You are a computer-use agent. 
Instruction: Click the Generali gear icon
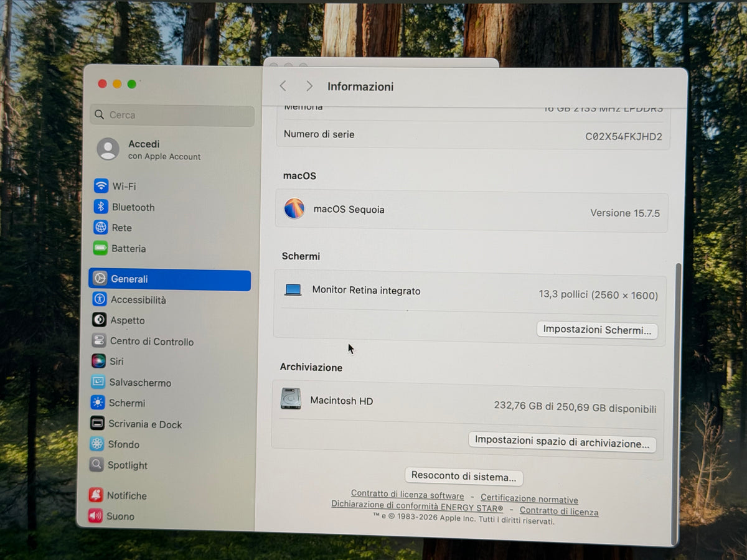(100, 279)
